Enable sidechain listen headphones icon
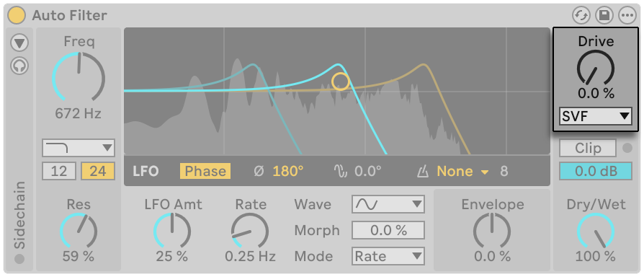 tap(19, 66)
